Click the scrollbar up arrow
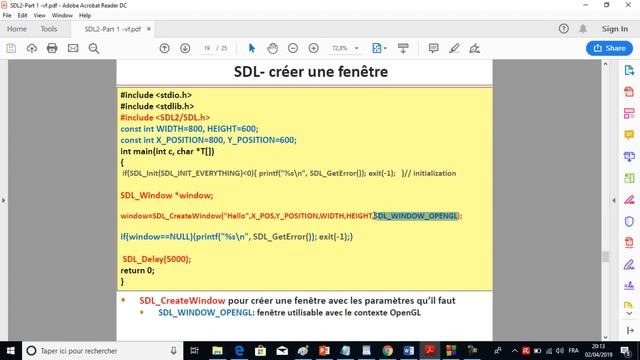The width and height of the screenshot is (640, 360). [605, 64]
